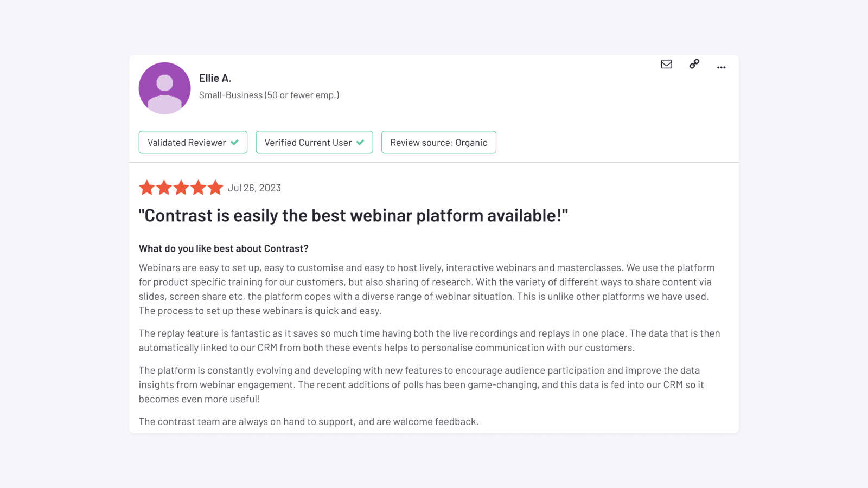Click the review date Jul 26, 2023
This screenshot has width=868, height=488.
(x=254, y=188)
